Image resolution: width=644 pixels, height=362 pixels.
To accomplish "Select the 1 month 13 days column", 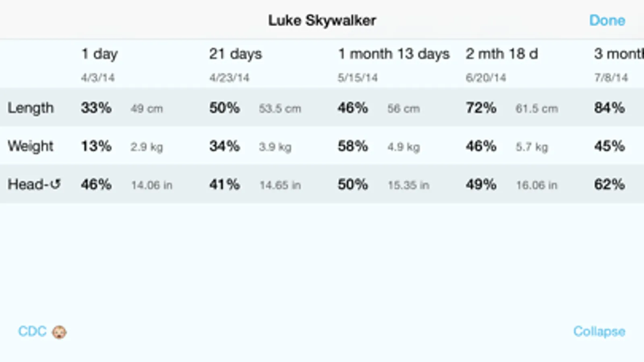I will [x=393, y=54].
